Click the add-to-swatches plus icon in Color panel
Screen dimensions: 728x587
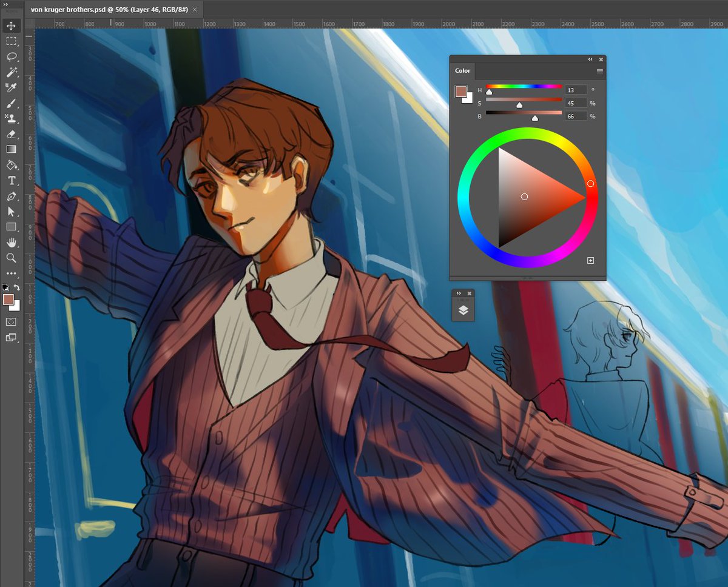[590, 260]
